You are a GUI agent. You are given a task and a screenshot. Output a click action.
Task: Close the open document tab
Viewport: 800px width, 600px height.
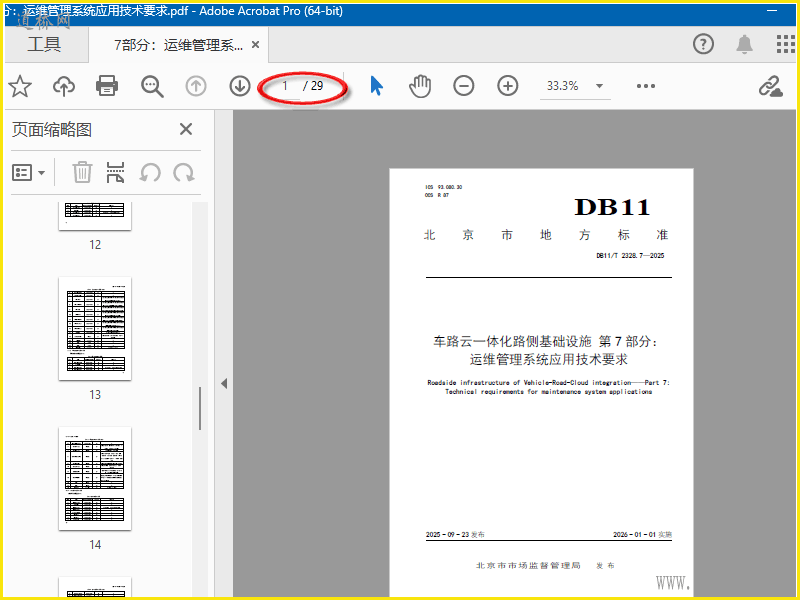click(256, 45)
